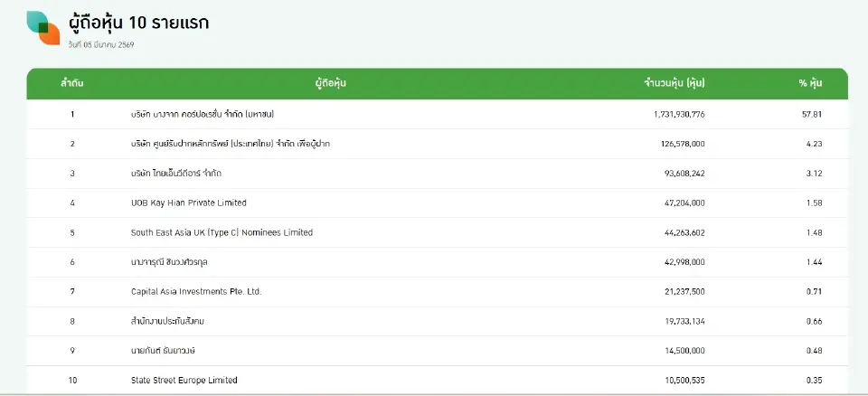Select the ลำดับ column header
The width and height of the screenshot is (868, 396).
(x=72, y=83)
